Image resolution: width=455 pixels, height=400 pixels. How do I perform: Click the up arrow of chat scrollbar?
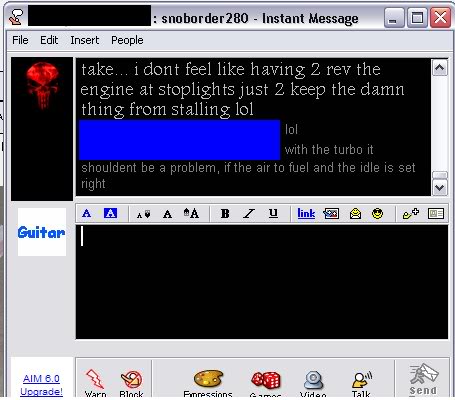440,68
